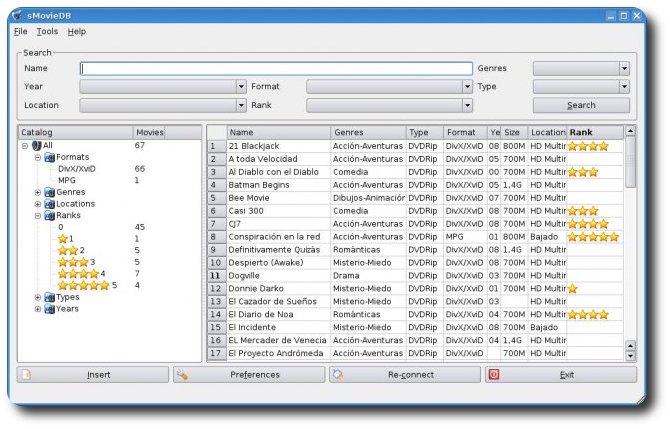The image size is (670, 429).
Task: Select the one-star rank entry
Action: click(66, 238)
